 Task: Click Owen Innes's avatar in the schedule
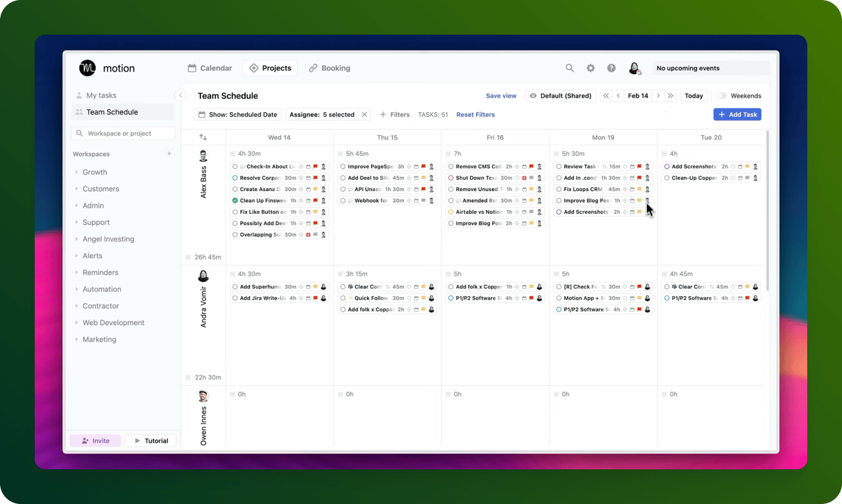[204, 396]
